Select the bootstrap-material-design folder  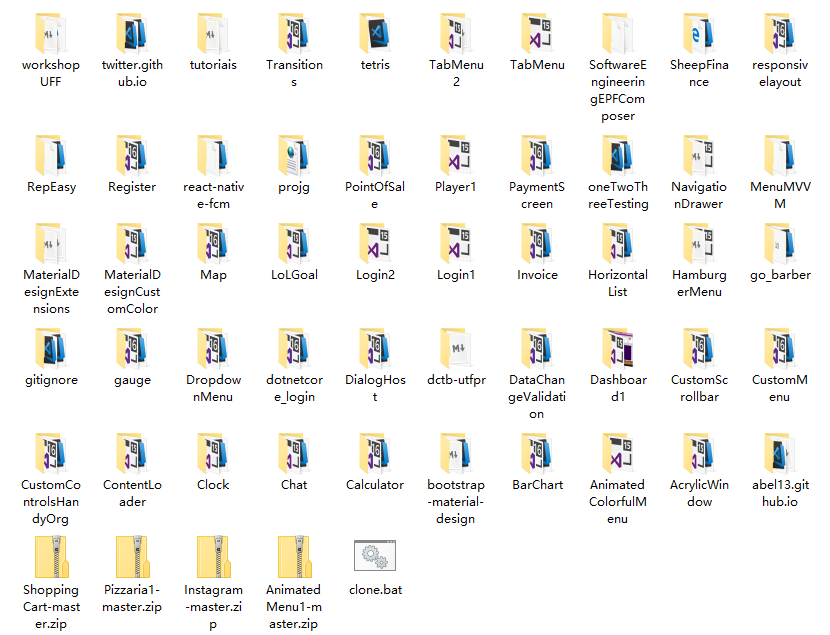pos(456,453)
